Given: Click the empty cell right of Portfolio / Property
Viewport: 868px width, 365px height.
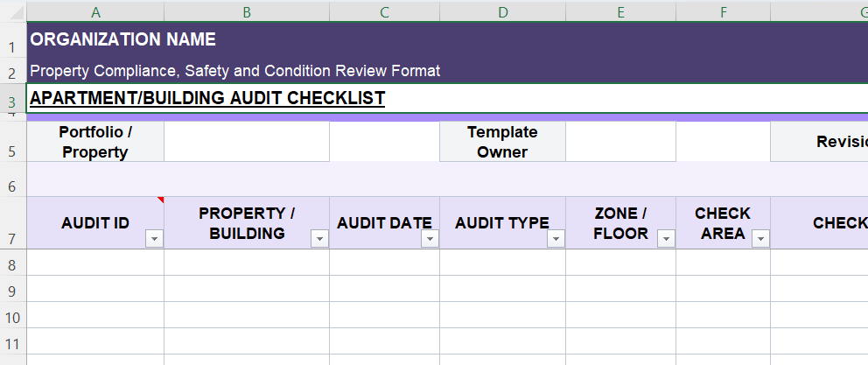Looking at the screenshot, I should click(x=246, y=142).
